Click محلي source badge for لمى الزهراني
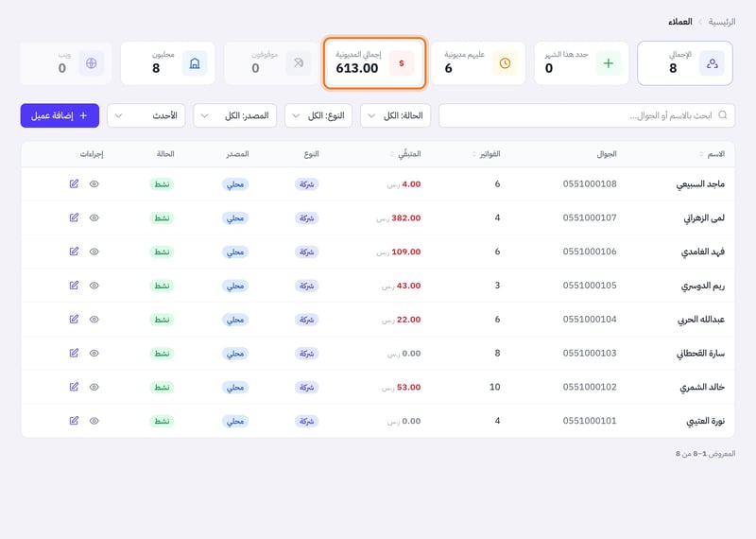 (235, 218)
